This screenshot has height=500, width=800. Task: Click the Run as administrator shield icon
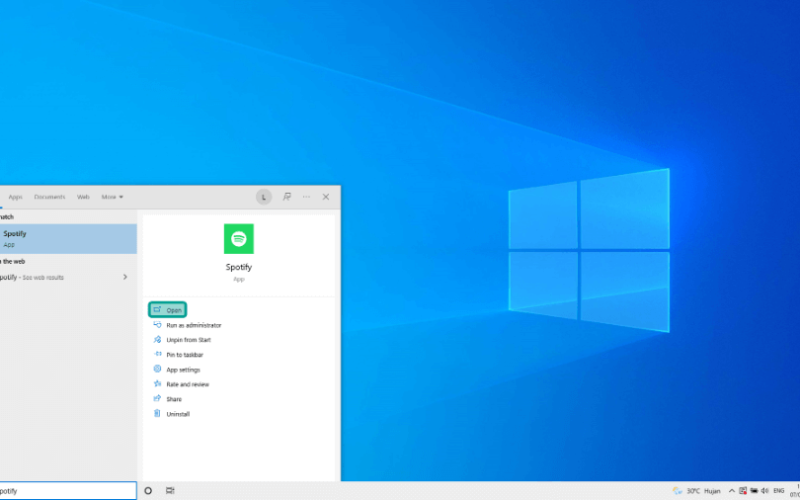point(157,324)
